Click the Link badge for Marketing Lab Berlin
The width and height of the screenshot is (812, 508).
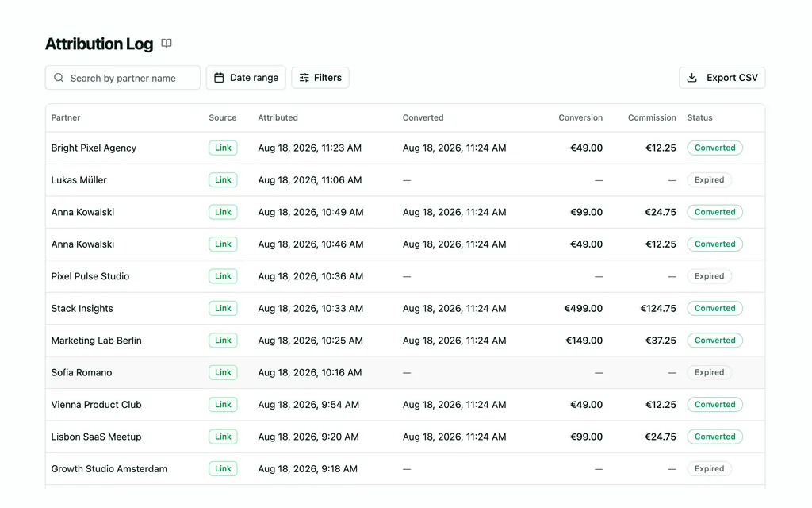tap(223, 341)
